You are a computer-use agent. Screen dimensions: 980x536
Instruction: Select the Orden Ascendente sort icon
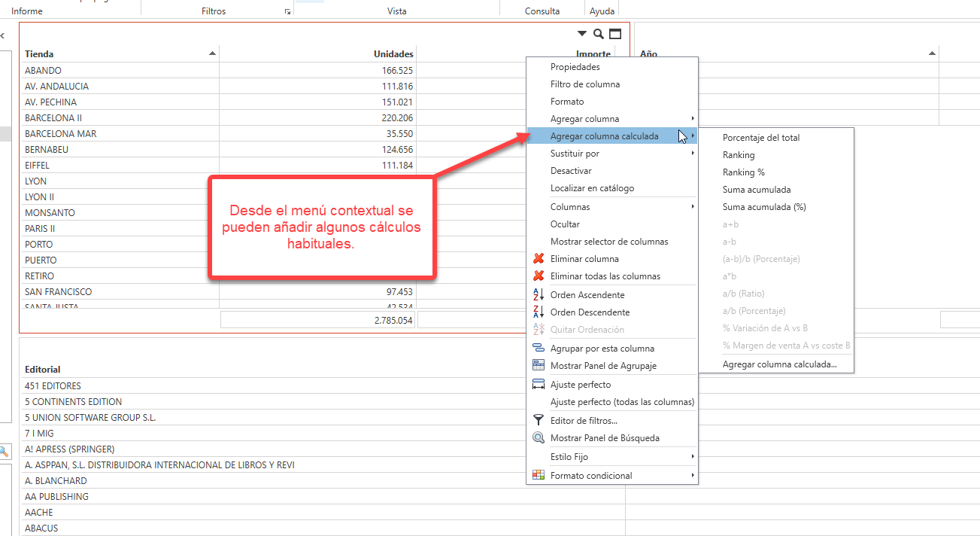pos(537,294)
